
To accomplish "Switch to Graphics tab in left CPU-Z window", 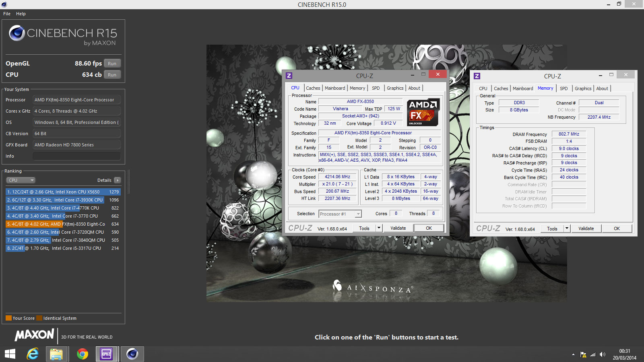I will click(x=395, y=88).
